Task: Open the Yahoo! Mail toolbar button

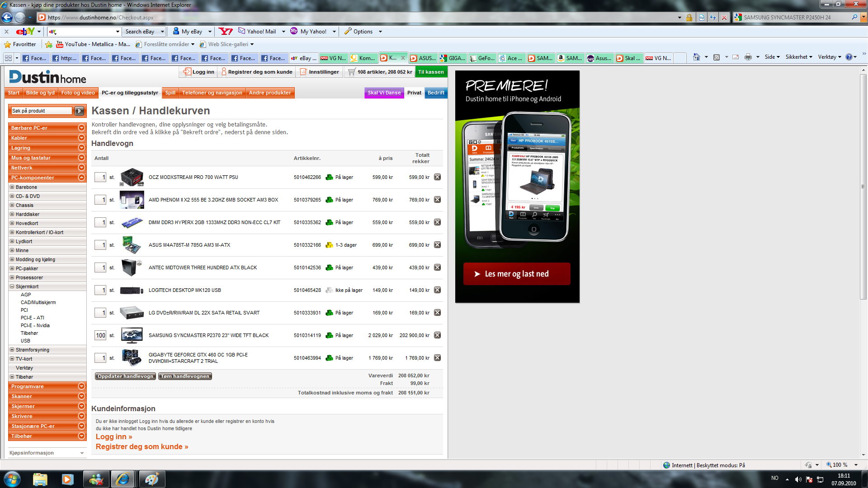Action: point(257,31)
